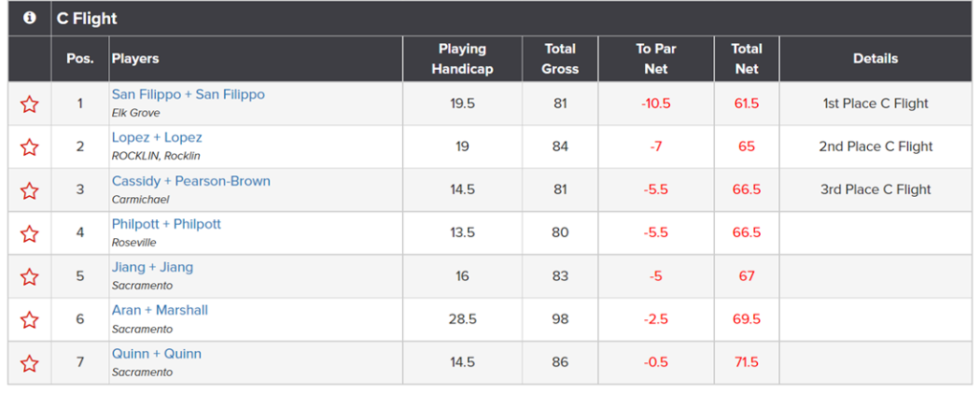Viewport: 980px width, 393px height.
Task: Open the Aran + Marshall link
Action: coord(160,310)
